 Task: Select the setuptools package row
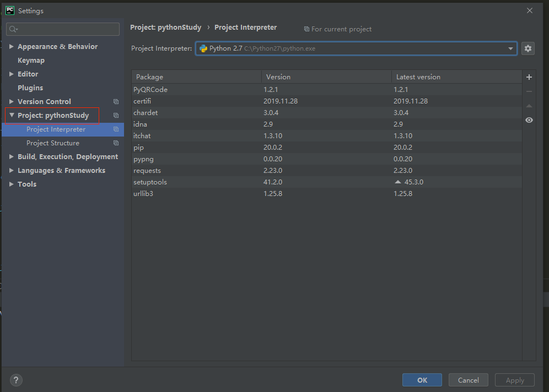327,182
